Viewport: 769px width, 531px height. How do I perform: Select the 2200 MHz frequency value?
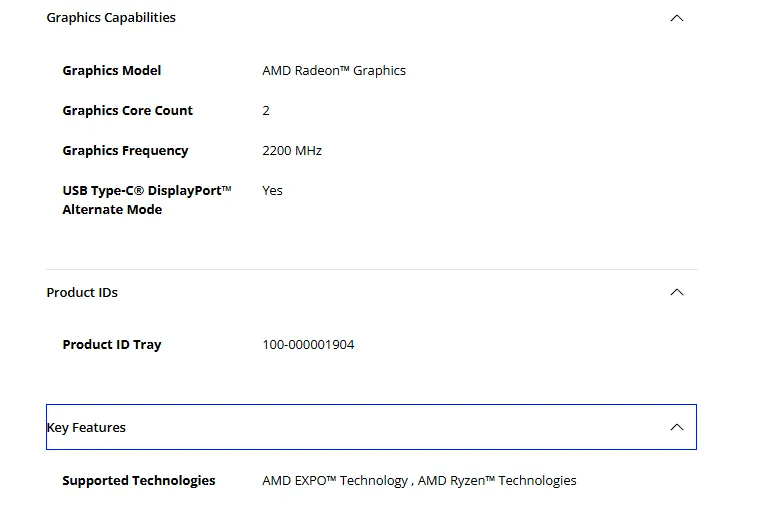click(292, 151)
